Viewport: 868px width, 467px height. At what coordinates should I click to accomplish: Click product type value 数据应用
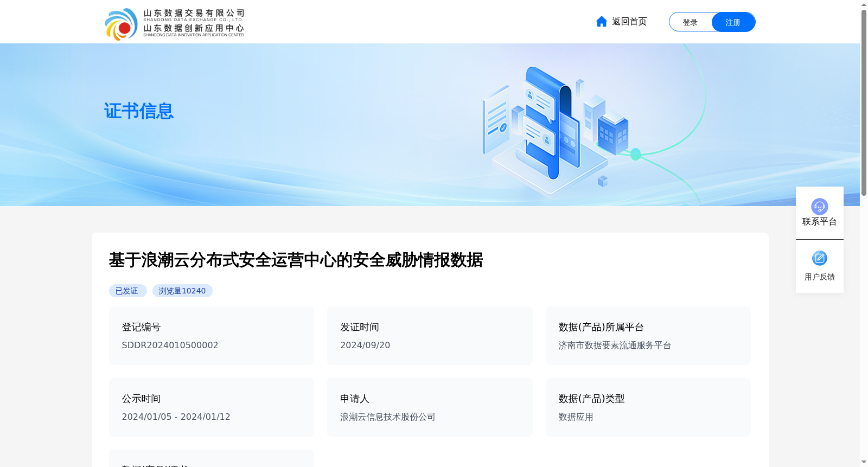(x=576, y=417)
